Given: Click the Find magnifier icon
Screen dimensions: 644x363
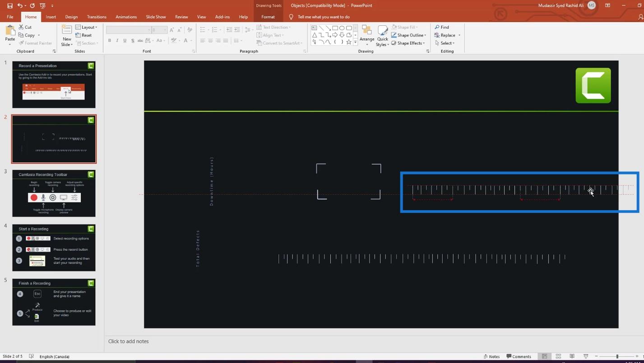Looking at the screenshot, I should click(437, 27).
